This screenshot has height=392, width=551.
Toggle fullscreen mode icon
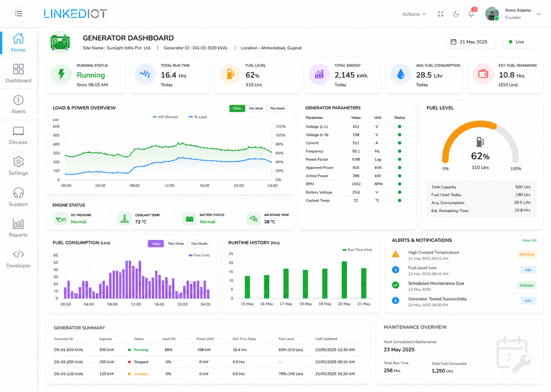(x=441, y=14)
